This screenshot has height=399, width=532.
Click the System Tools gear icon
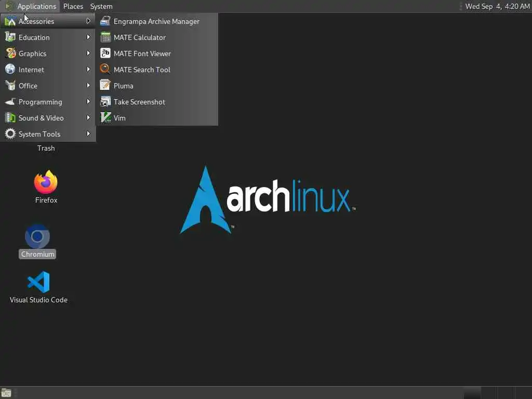[x=10, y=134]
